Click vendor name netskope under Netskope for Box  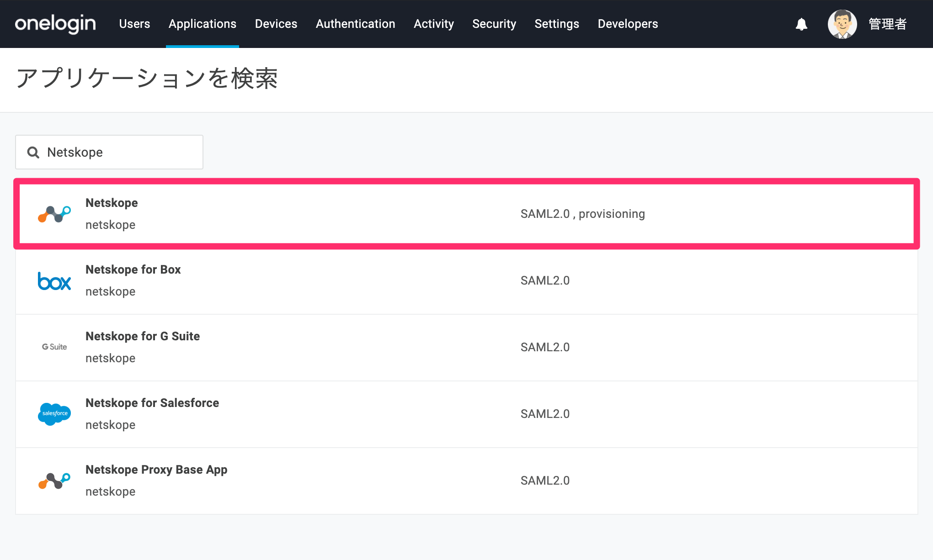(x=110, y=292)
